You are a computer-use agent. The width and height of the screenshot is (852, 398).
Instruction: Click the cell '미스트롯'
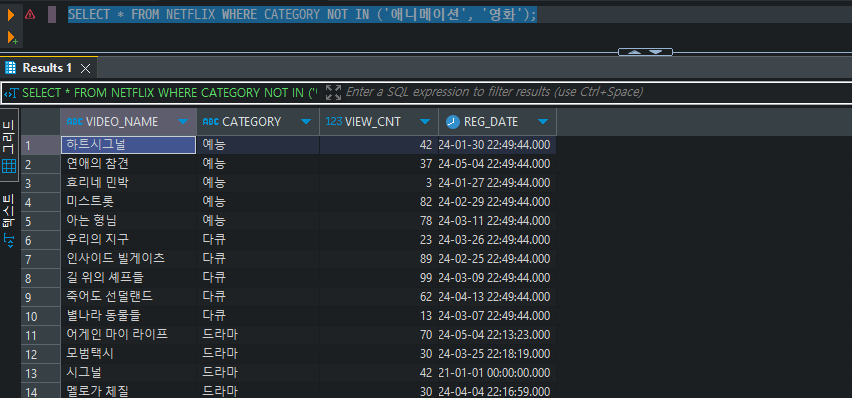coord(128,202)
